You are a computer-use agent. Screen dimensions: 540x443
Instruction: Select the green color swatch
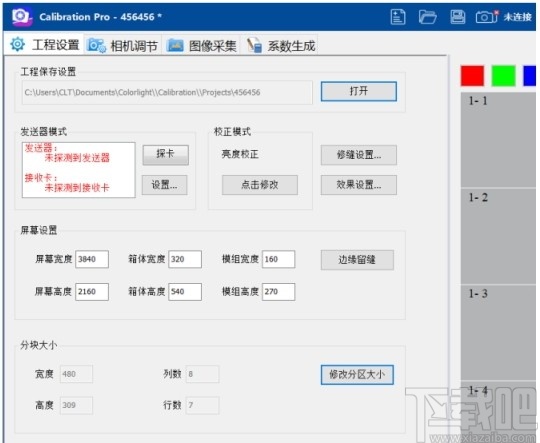click(x=503, y=76)
